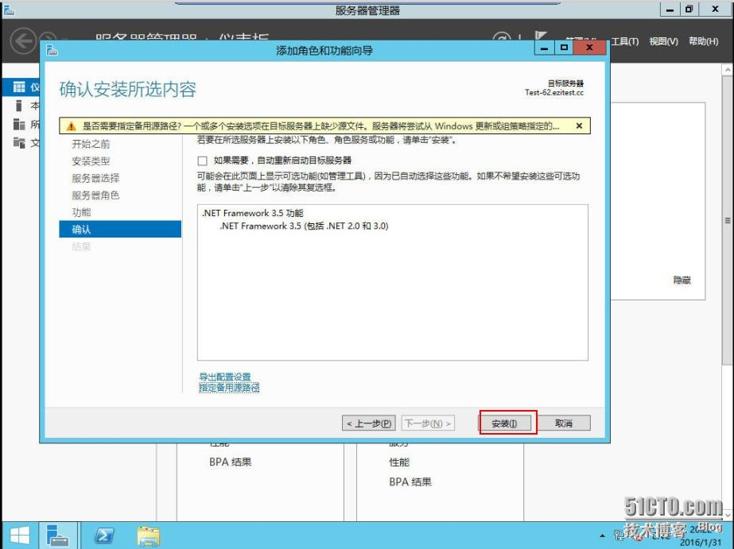Viewport: 734px width, 549px height.
Task: Open Server Manager from the taskbar
Action: coord(58,534)
